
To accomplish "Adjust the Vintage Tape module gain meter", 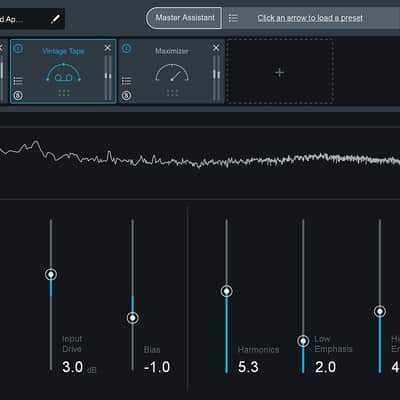I will pos(108,78).
